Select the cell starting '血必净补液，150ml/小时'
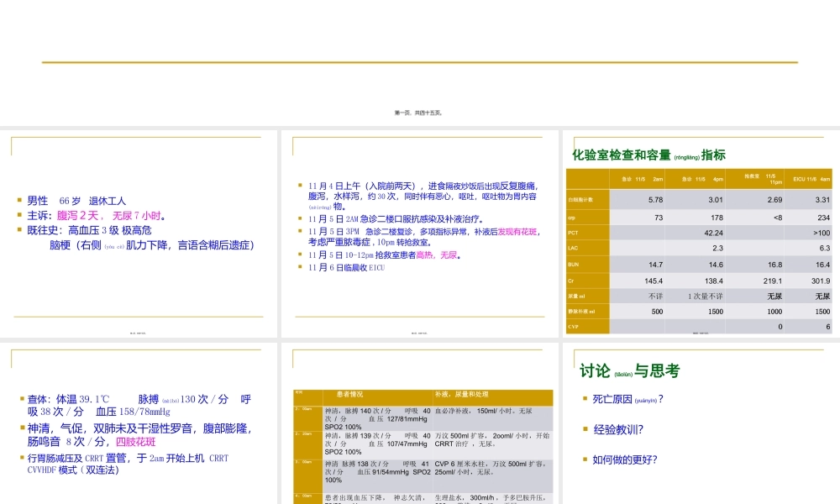The width and height of the screenshot is (840, 504). tap(493, 419)
